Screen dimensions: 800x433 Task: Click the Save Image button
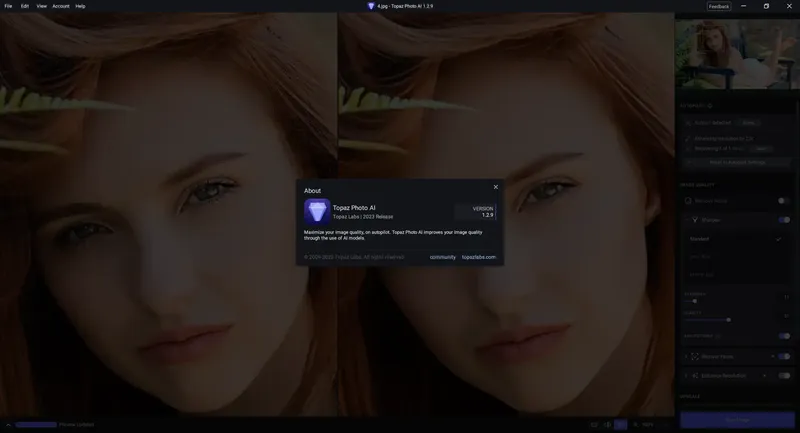click(x=737, y=420)
